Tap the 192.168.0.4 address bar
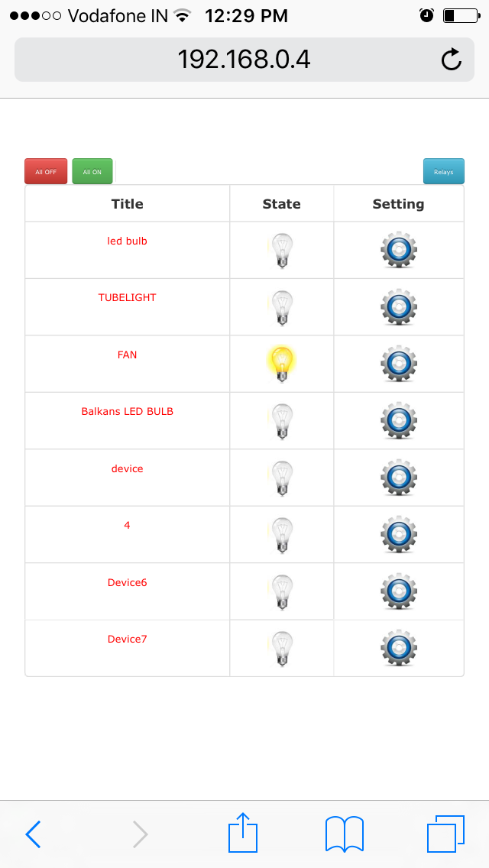Viewport: 489px width, 868px height. point(244,60)
